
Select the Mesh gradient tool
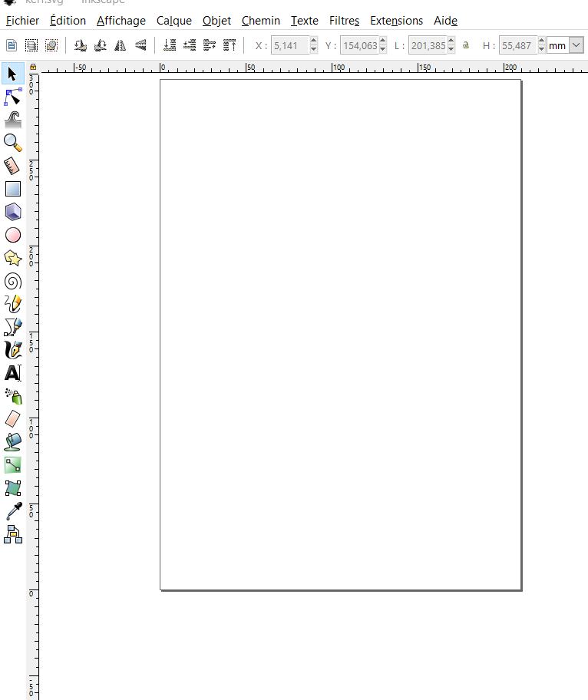coord(12,488)
